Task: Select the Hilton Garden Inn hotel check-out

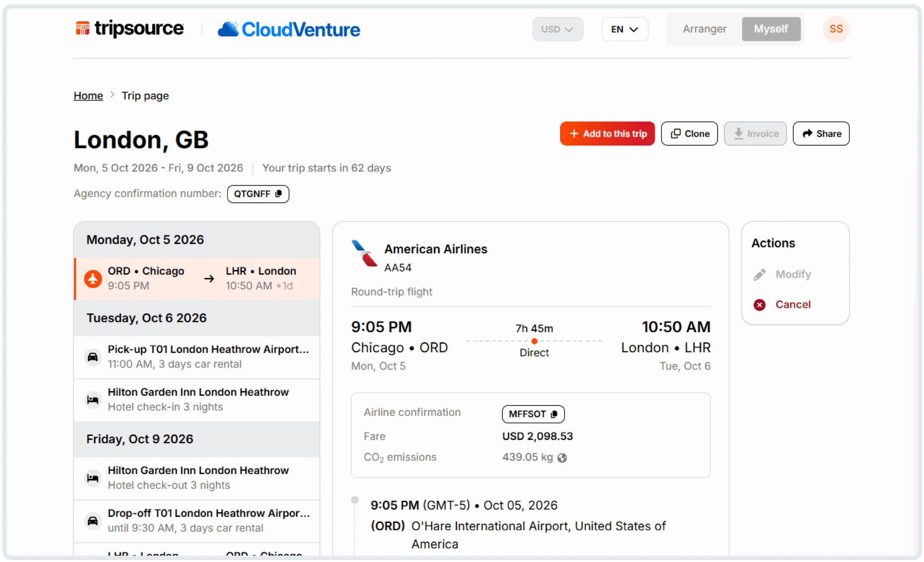Action: pyautogui.click(x=197, y=477)
